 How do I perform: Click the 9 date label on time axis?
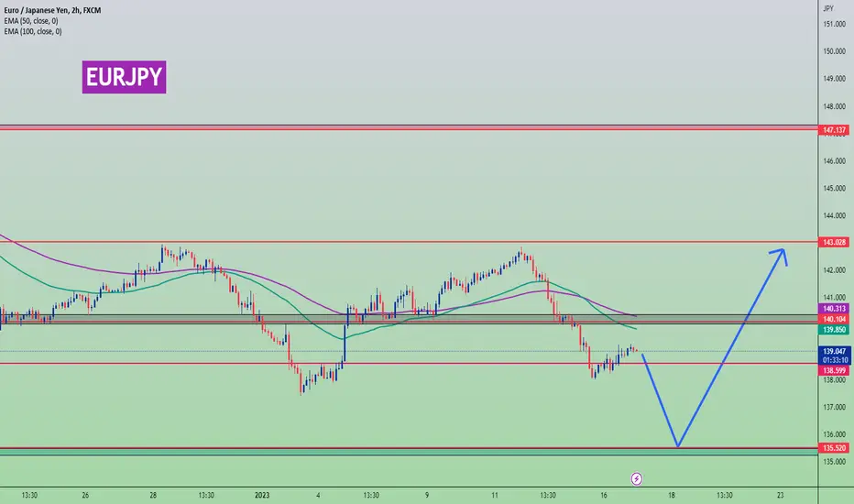coord(427,495)
